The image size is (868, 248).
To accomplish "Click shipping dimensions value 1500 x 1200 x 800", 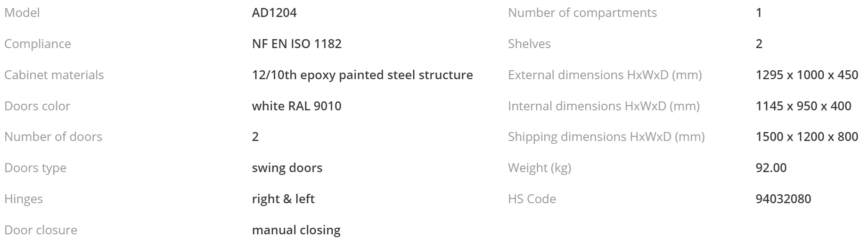I will tap(807, 137).
